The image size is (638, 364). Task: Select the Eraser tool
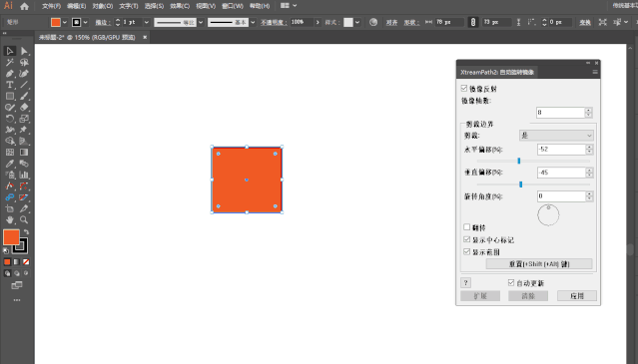24,108
